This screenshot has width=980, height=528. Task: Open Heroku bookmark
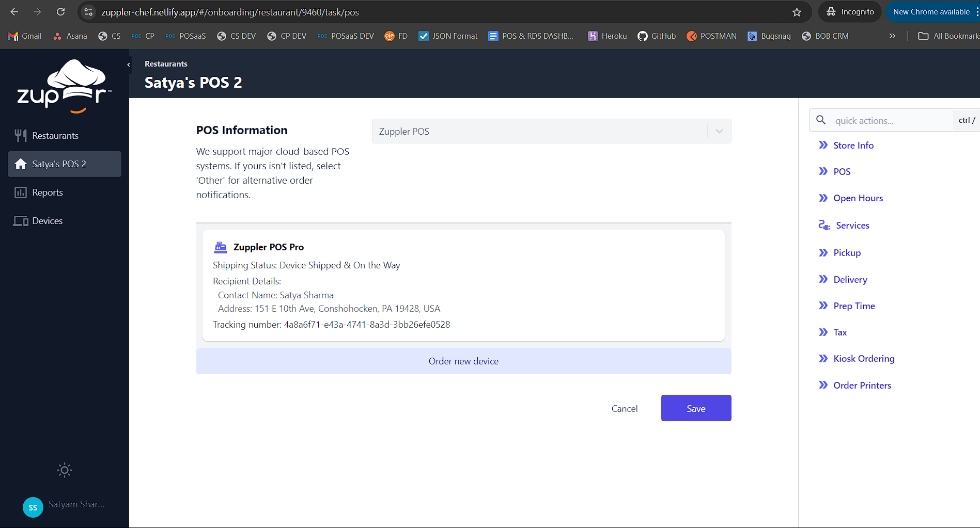pyautogui.click(x=608, y=36)
